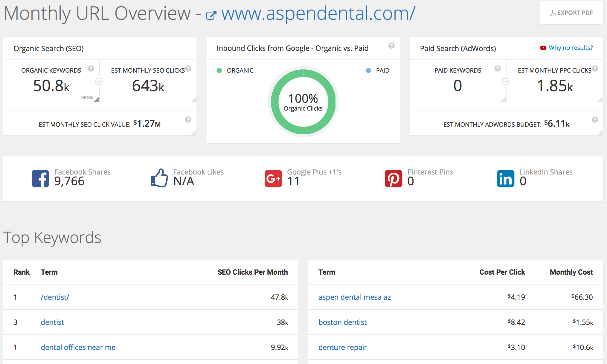Viewport: 607px width, 364px height.
Task: Click the arrow circle icon beside Organic Keywords
Action: pyautogui.click(x=99, y=81)
